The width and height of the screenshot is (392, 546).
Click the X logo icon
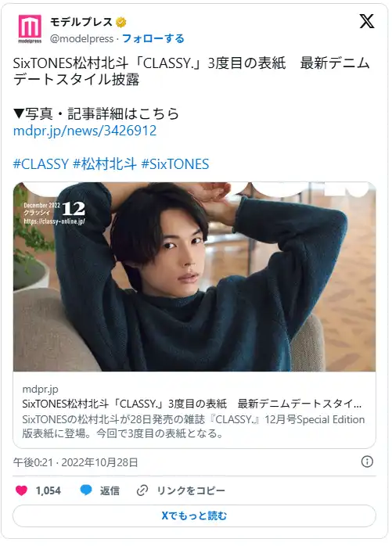366,21
